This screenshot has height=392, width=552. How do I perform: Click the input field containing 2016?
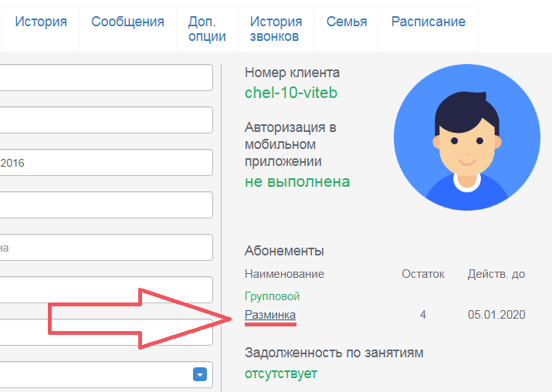[106, 163]
